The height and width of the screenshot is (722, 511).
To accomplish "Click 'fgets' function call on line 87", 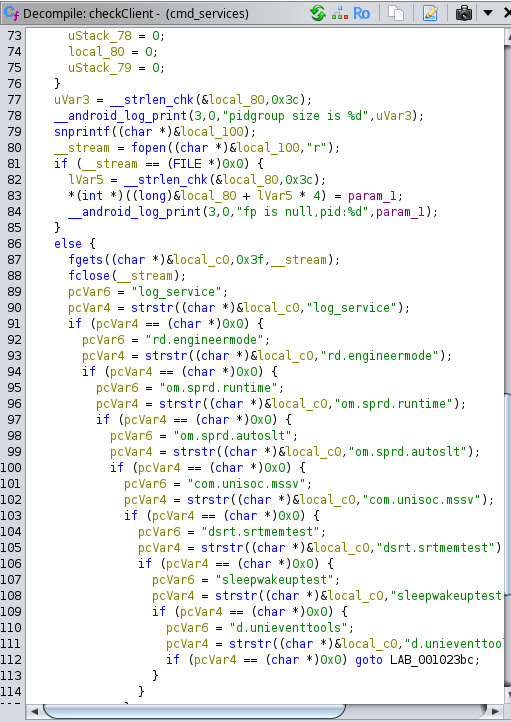I will coord(86,260).
